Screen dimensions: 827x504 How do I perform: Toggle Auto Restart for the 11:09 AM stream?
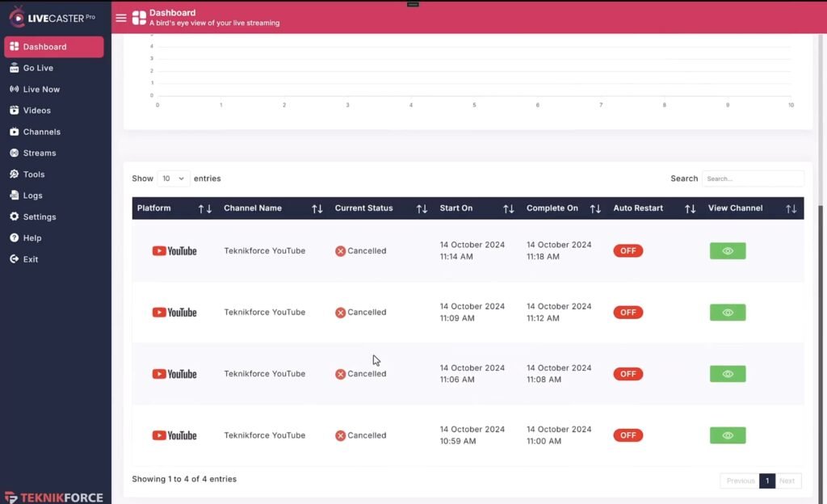(x=628, y=313)
